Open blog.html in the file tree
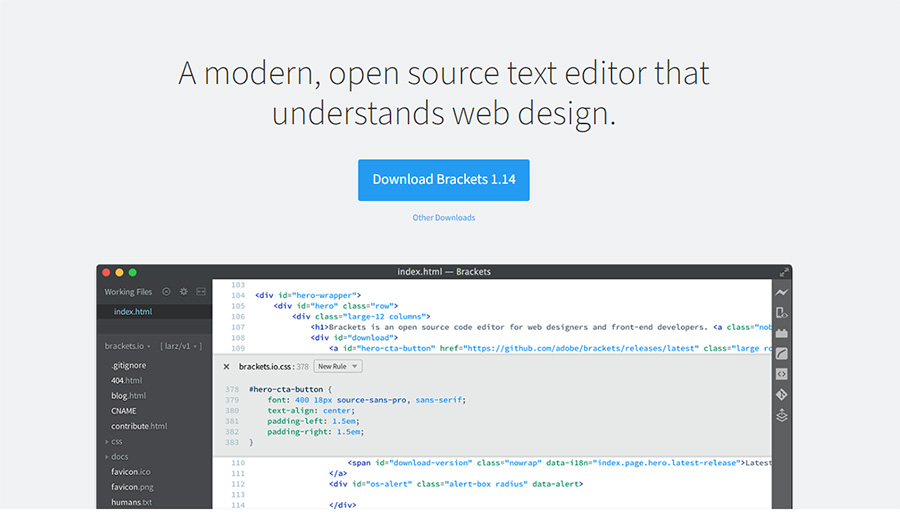The height and width of the screenshot is (527, 900). 129,396
